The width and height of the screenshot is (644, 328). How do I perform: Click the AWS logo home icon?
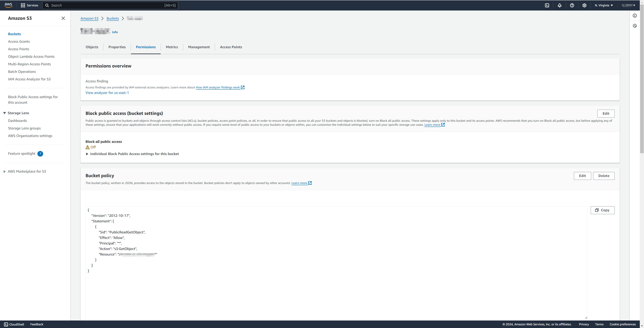pos(8,5)
